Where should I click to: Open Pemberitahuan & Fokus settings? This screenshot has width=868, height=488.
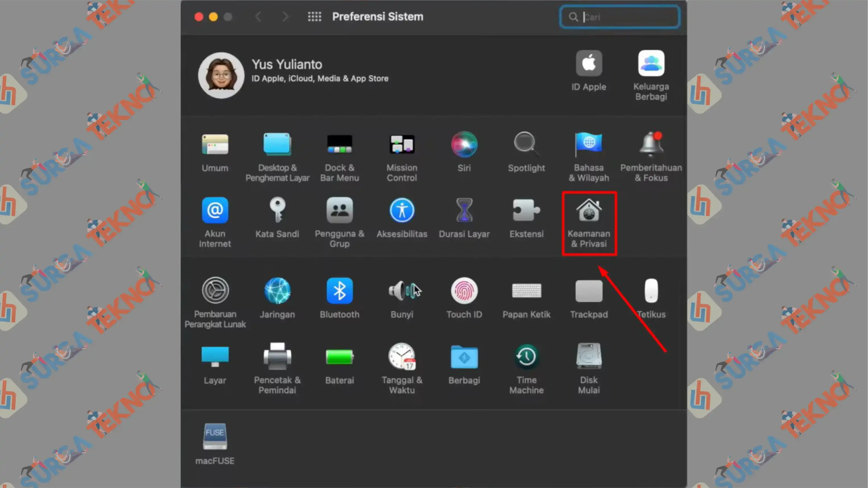point(651,145)
